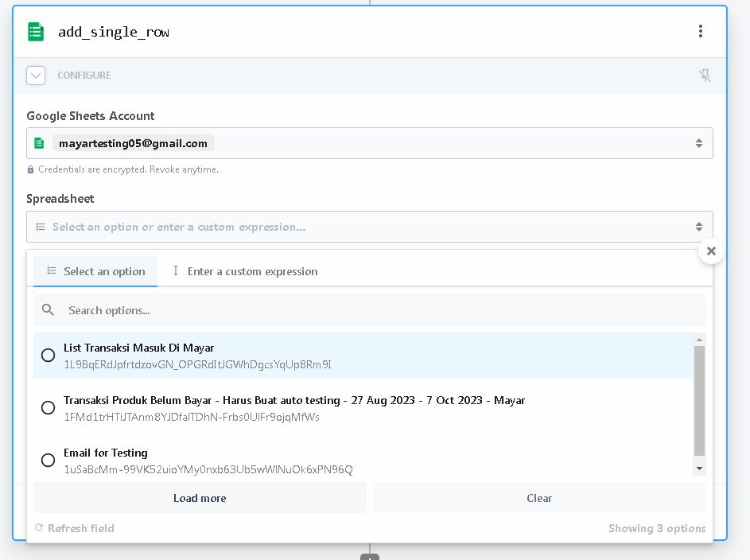Screen dimensions: 750x560
Task: Click the Account field up-down arrows
Action: click(699, 143)
